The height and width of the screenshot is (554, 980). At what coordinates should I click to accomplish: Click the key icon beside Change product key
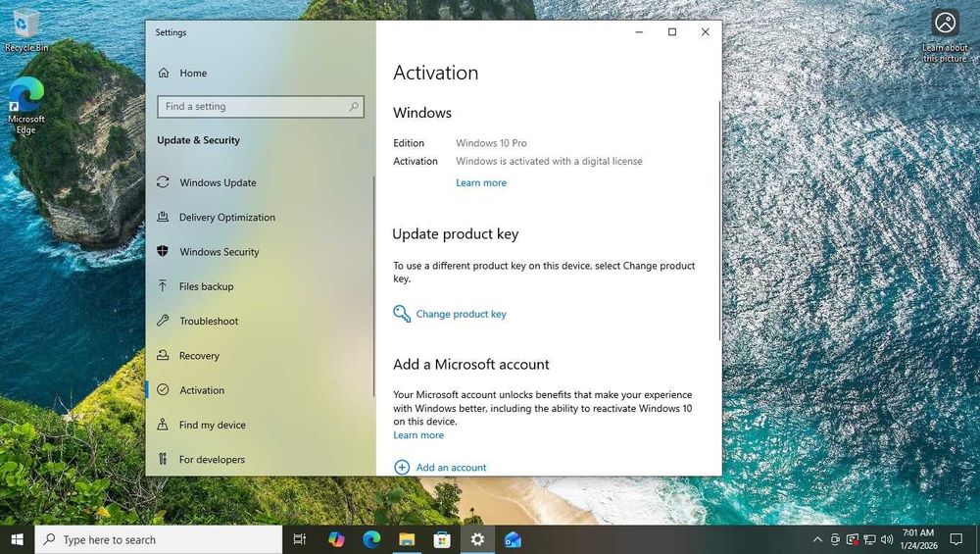click(402, 313)
